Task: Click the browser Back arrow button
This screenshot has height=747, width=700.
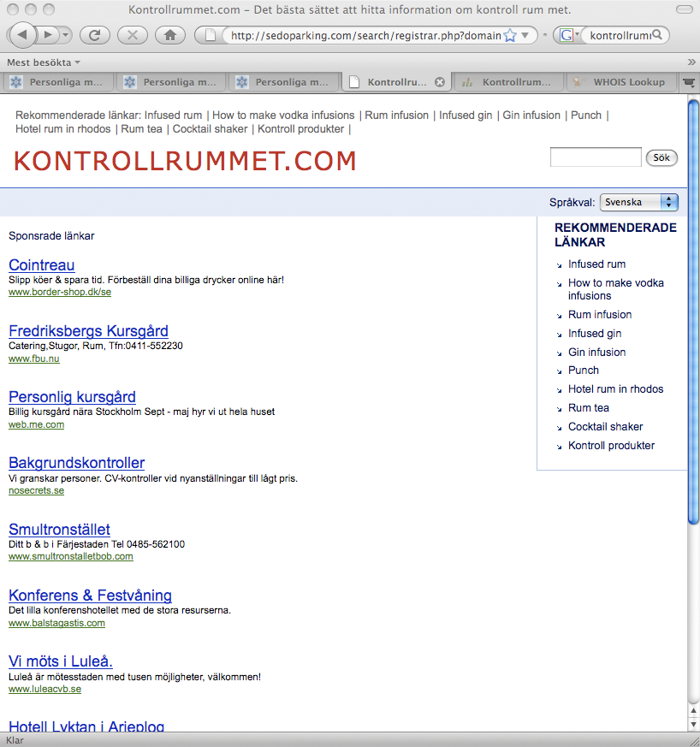Action: (23, 35)
